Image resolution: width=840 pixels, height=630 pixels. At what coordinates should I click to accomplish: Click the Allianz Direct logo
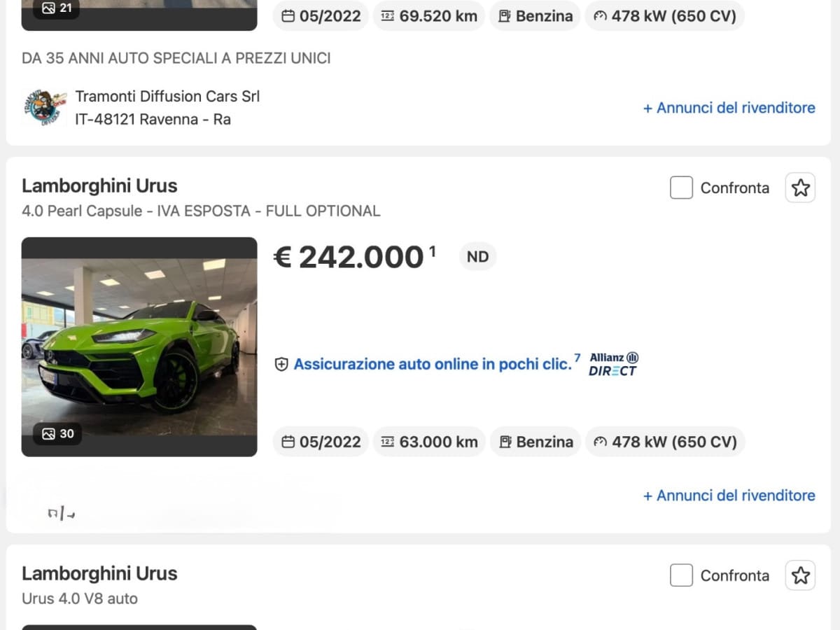(613, 364)
